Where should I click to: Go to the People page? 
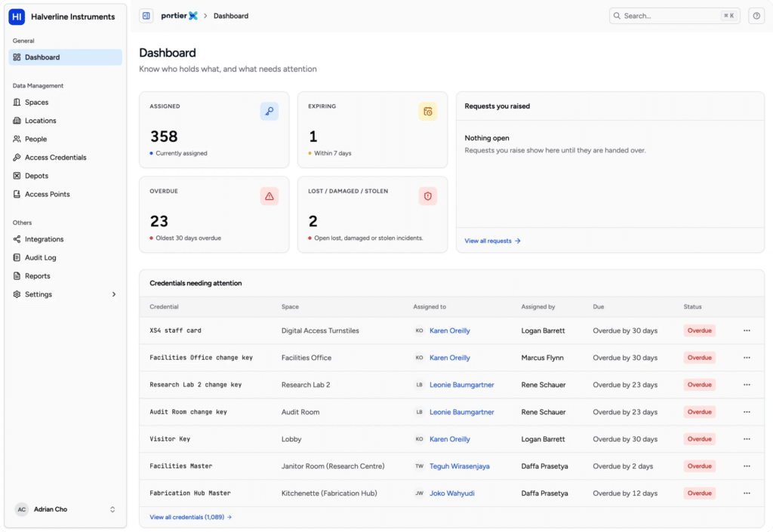65,140
